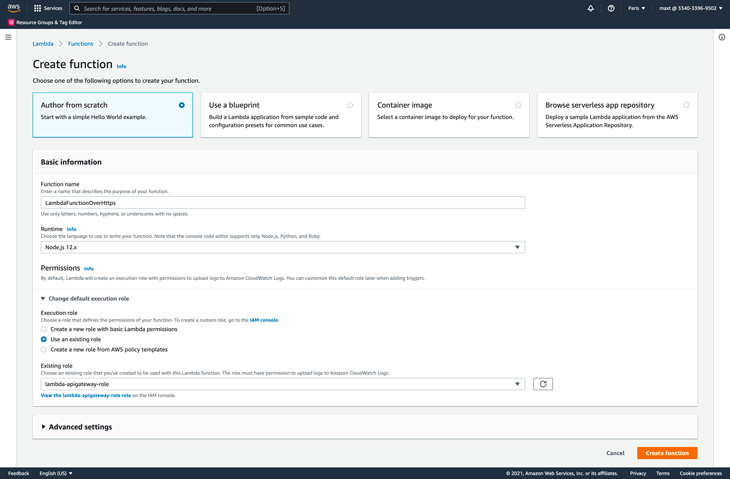Open the Privacy footer link

tap(638, 473)
